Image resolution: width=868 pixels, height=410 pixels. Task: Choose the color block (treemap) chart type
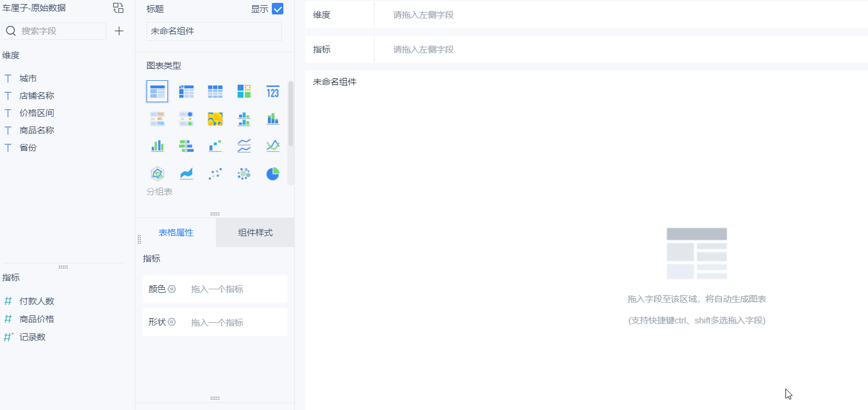(244, 91)
